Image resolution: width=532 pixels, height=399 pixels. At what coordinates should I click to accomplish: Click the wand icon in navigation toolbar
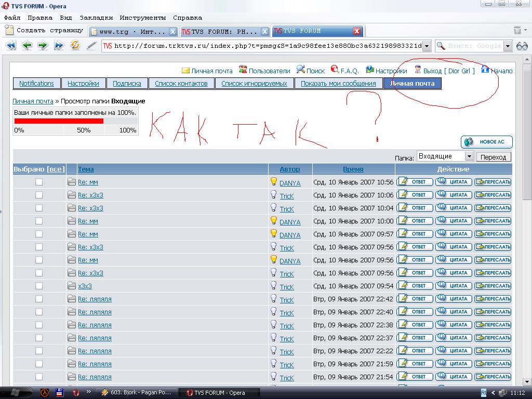click(x=91, y=46)
